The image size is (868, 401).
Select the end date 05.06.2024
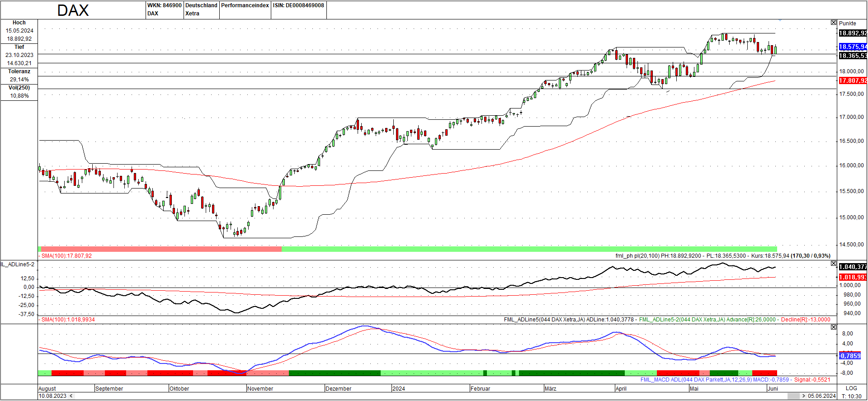tap(822, 396)
